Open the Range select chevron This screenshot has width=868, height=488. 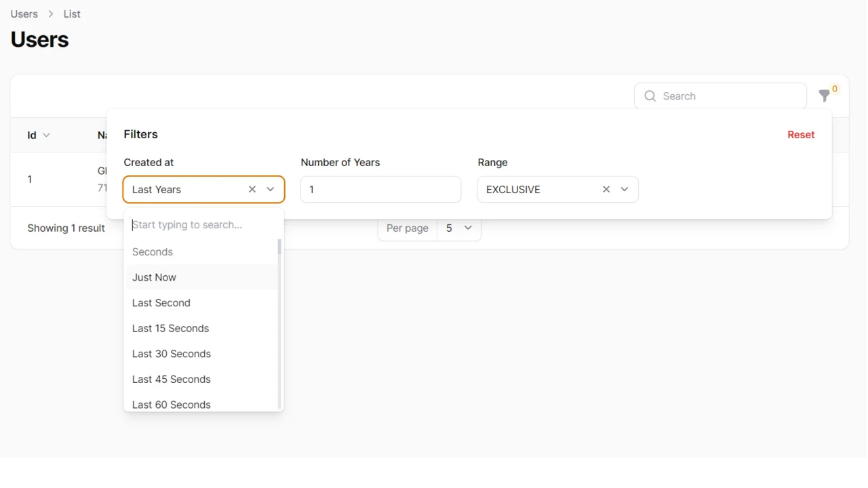click(x=625, y=190)
